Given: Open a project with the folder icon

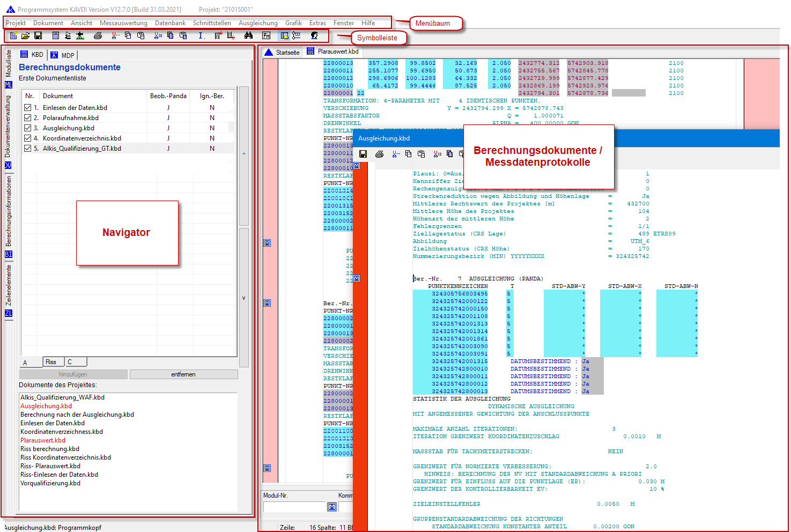Looking at the screenshot, I should (25, 35).
